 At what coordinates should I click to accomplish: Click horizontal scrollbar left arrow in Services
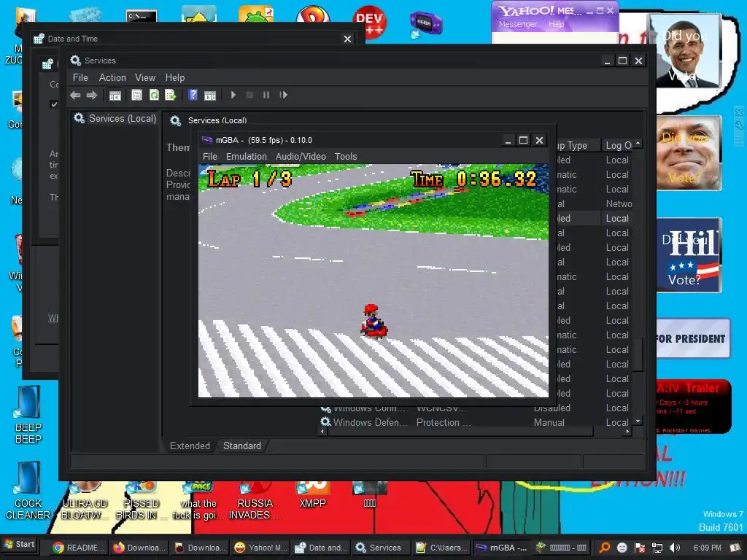tap(323, 432)
